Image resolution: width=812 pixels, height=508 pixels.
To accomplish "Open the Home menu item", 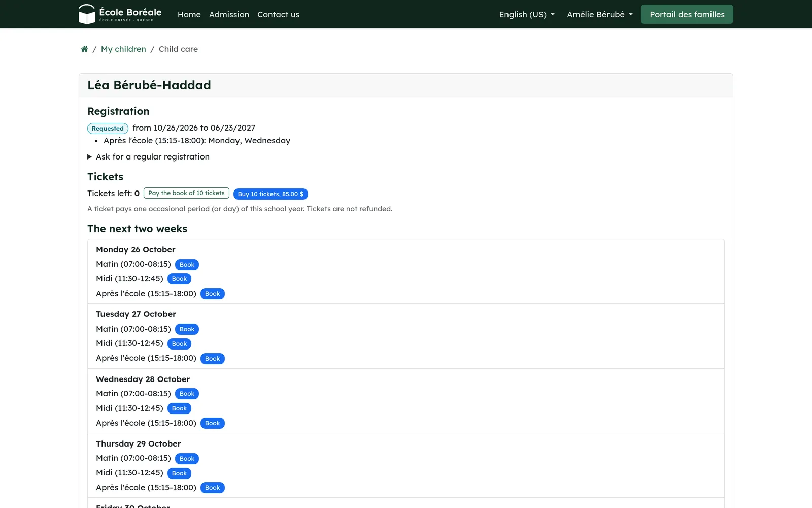I will pyautogui.click(x=189, y=14).
